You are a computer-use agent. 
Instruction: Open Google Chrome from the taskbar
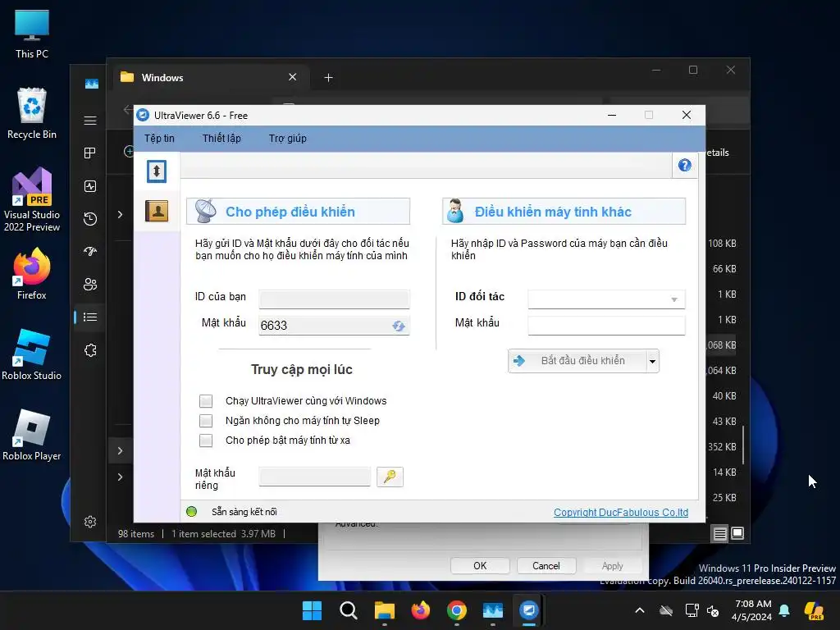456,610
